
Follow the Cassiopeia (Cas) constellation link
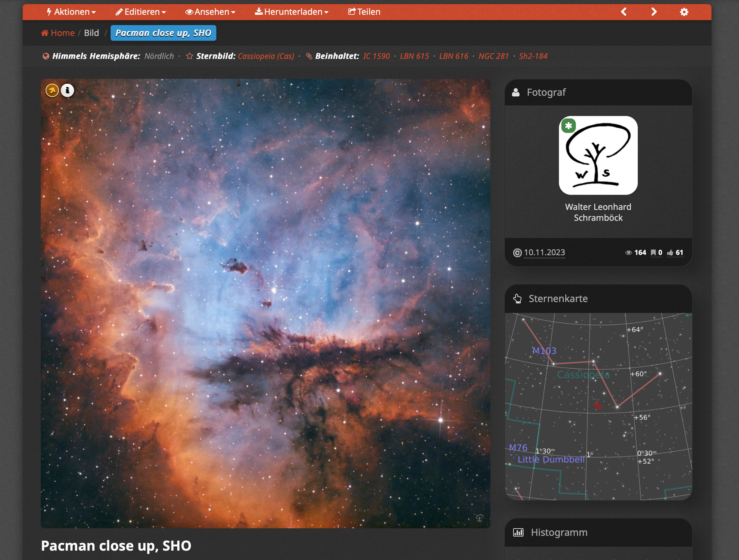pos(266,56)
